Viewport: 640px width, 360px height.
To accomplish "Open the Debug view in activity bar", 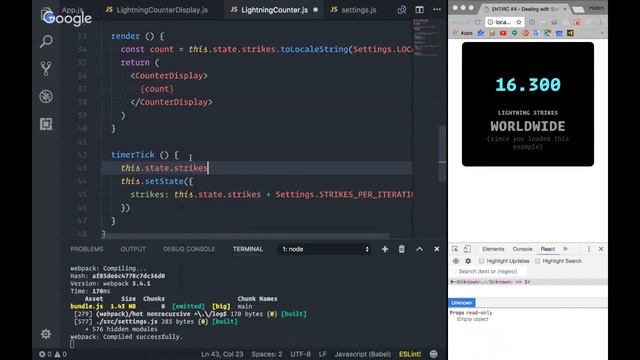I will (x=46, y=96).
